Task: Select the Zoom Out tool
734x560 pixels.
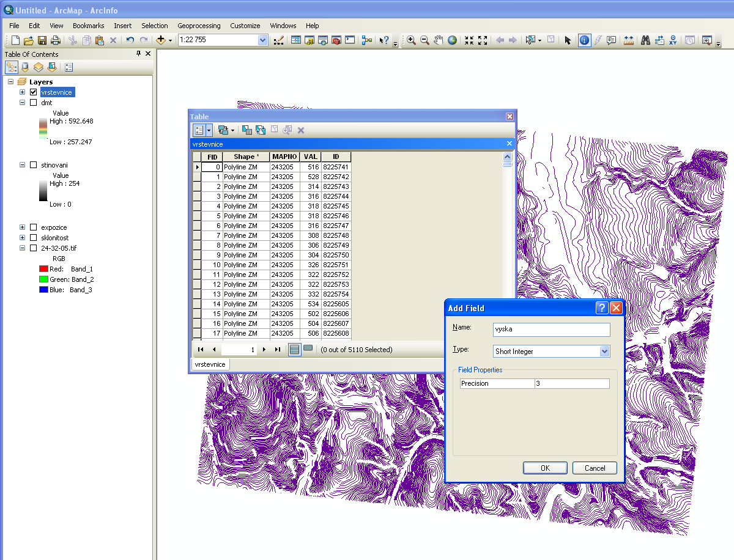Action: (x=424, y=40)
